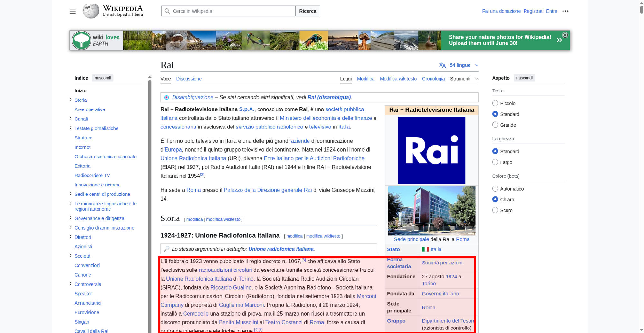644x333 pixels.
Task: Click the index sidebar scrollbar
Action: [150, 206]
